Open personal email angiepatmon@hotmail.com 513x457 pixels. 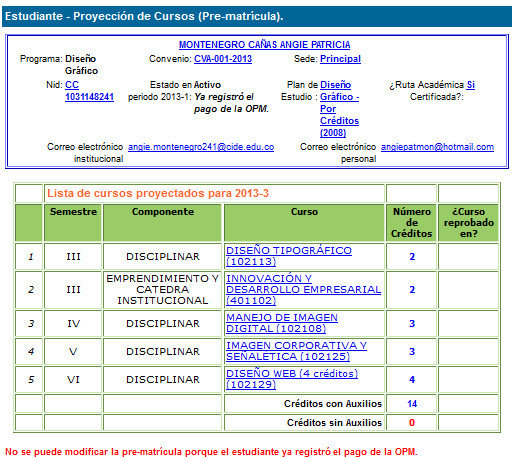(x=437, y=147)
